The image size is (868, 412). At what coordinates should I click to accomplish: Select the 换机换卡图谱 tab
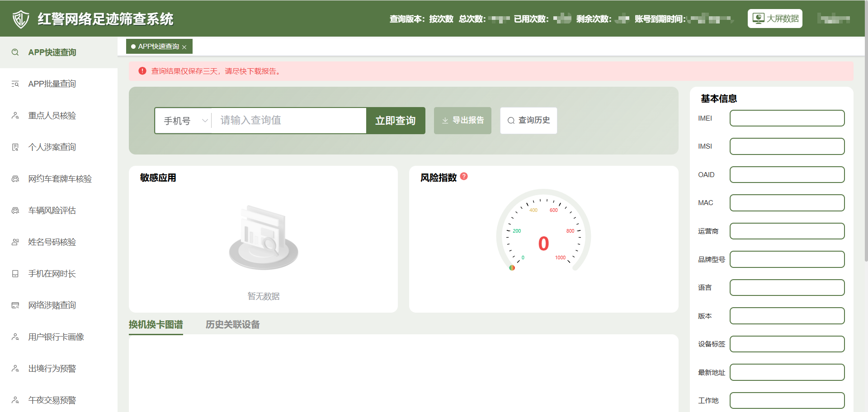(156, 324)
